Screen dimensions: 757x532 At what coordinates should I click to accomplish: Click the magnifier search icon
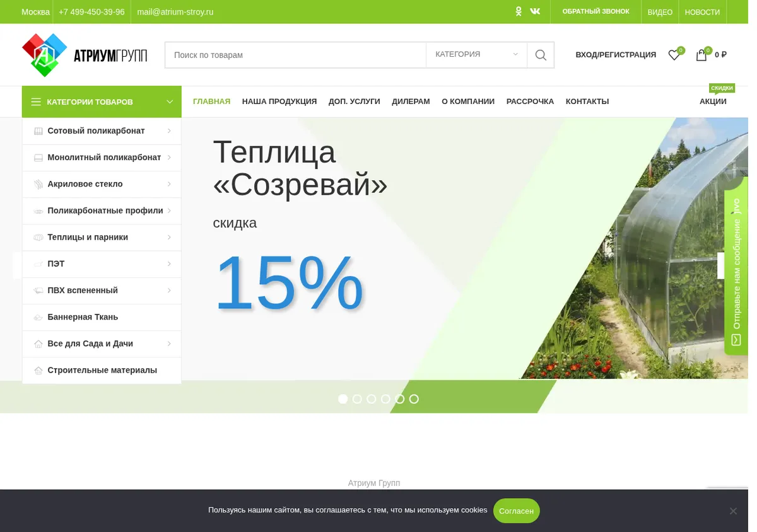[541, 55]
